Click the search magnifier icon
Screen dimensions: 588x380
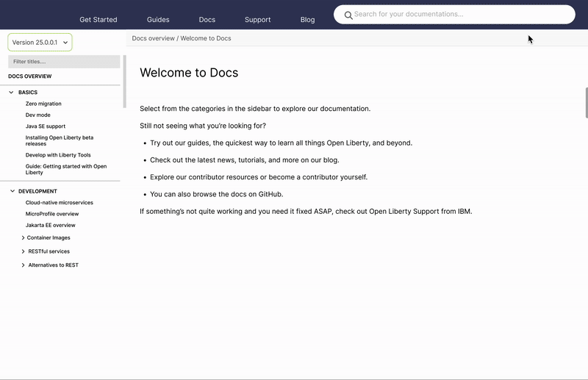click(348, 15)
